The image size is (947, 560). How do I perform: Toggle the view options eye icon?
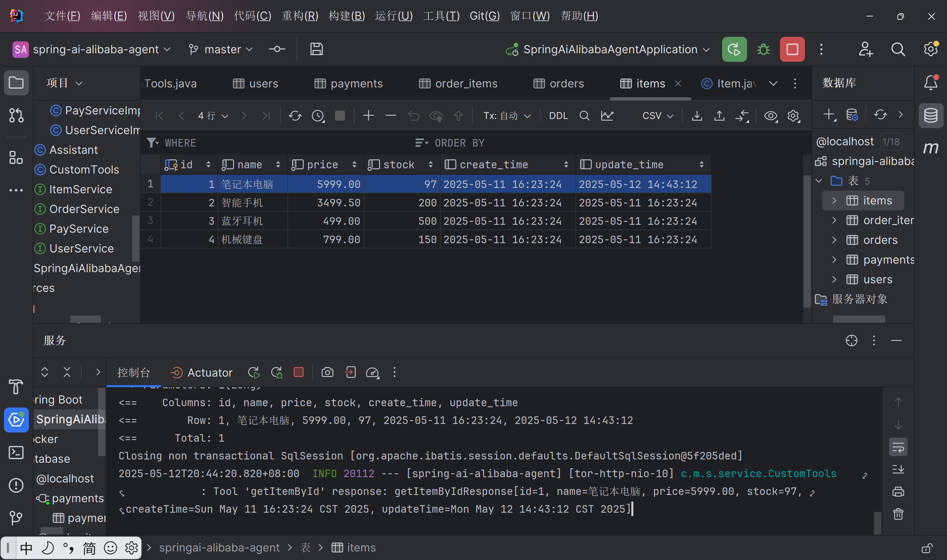(770, 115)
